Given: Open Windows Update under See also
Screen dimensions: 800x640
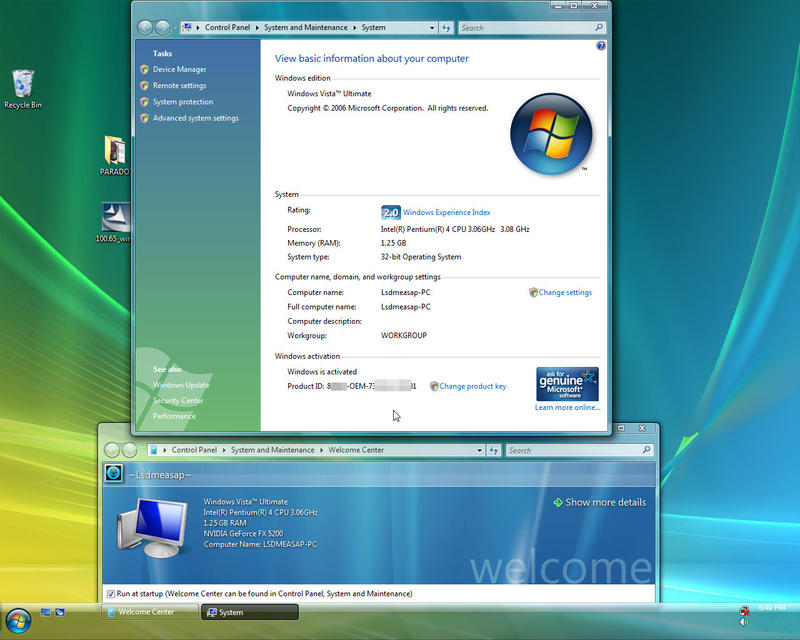Looking at the screenshot, I should [x=181, y=385].
